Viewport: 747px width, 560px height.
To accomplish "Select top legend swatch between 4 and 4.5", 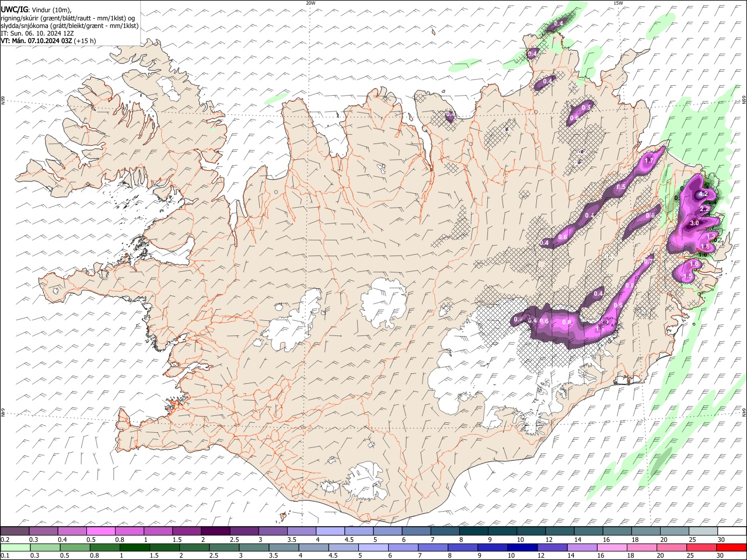I will click(x=330, y=531).
